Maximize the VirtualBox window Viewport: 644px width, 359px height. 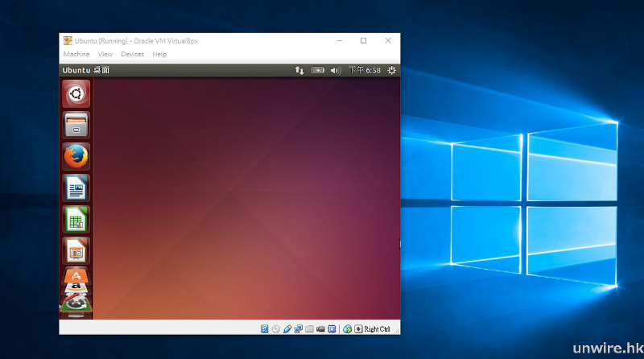[x=364, y=41]
